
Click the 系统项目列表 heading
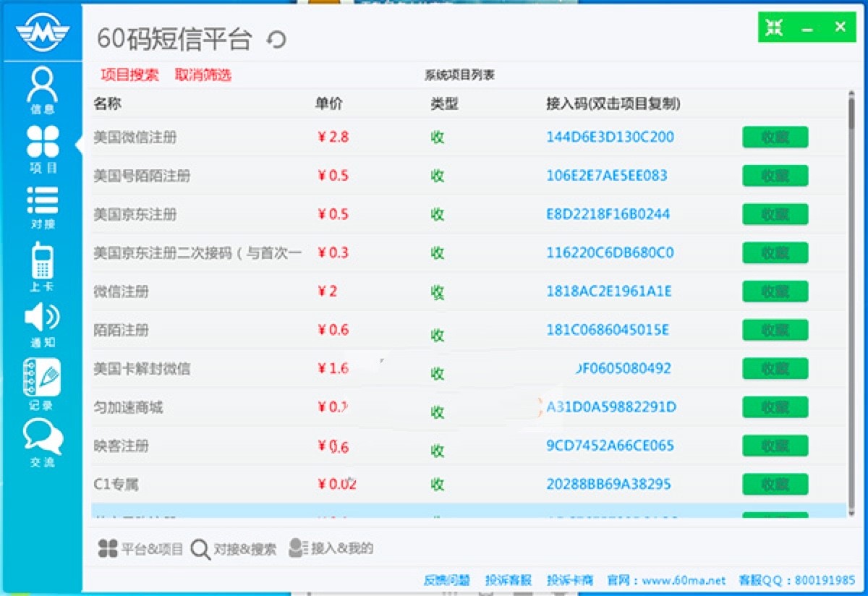pos(459,75)
